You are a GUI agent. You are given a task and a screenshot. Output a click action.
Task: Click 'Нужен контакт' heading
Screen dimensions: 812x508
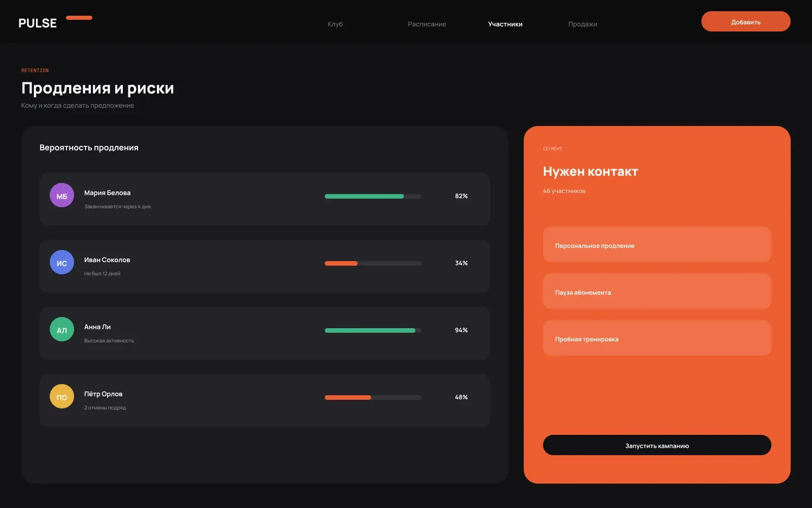pos(590,171)
